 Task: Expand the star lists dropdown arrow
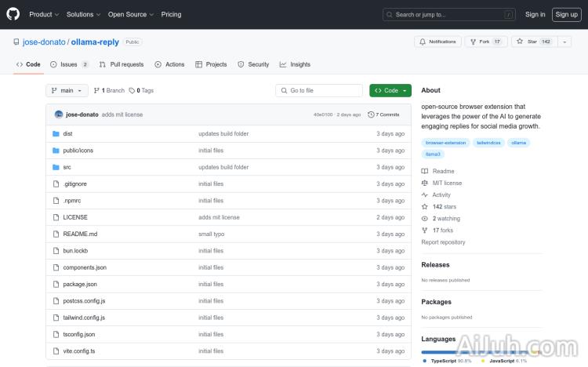coord(564,42)
